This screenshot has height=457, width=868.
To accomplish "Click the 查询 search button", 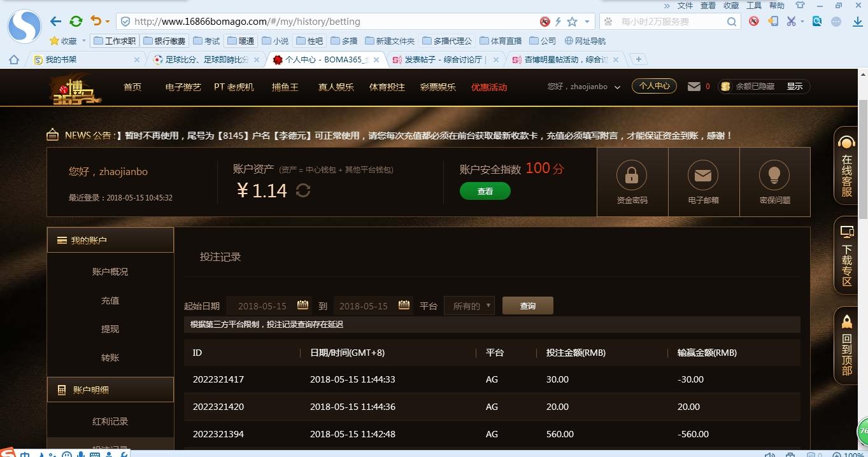I will [528, 306].
